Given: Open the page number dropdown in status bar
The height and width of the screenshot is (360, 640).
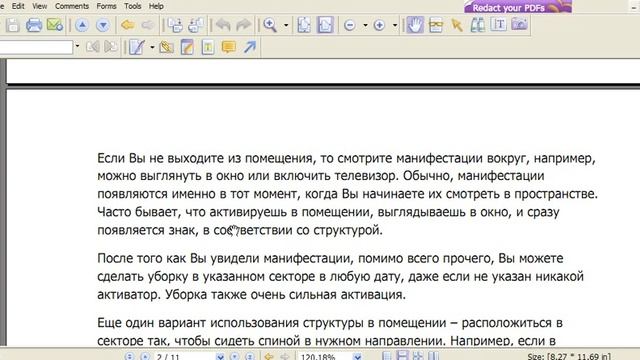Looking at the screenshot, I should coord(220,356).
